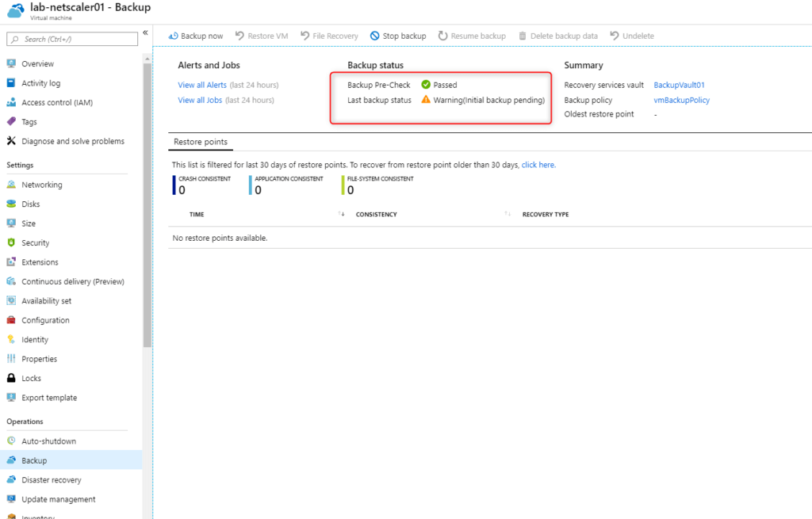Screen dimensions: 812x519
Task: Select the Backup item under Operations
Action: click(x=71, y=460)
